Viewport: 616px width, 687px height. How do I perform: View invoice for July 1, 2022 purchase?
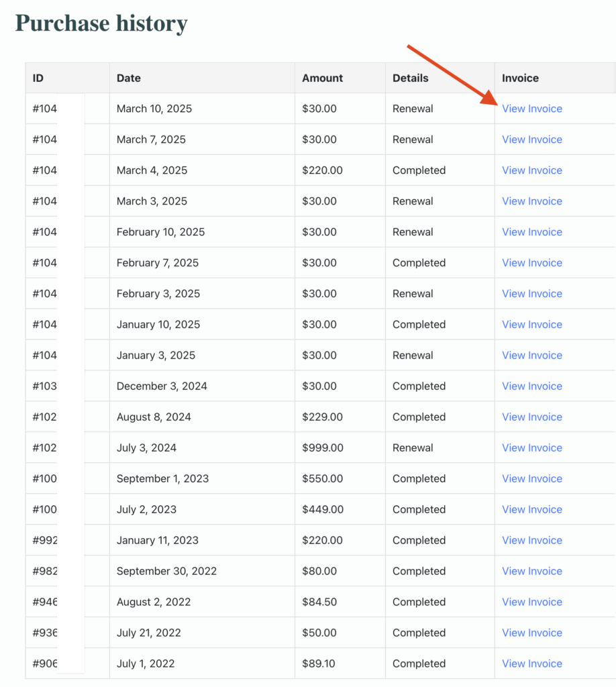[531, 664]
